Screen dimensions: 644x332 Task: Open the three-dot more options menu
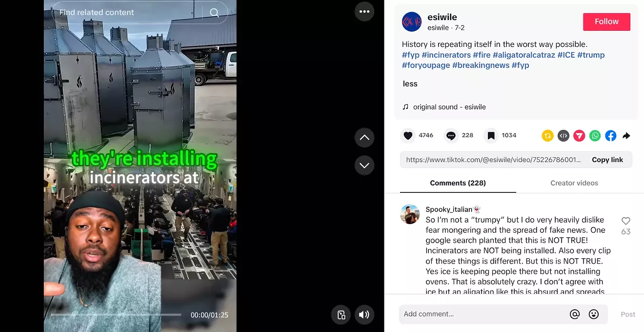coord(364,12)
